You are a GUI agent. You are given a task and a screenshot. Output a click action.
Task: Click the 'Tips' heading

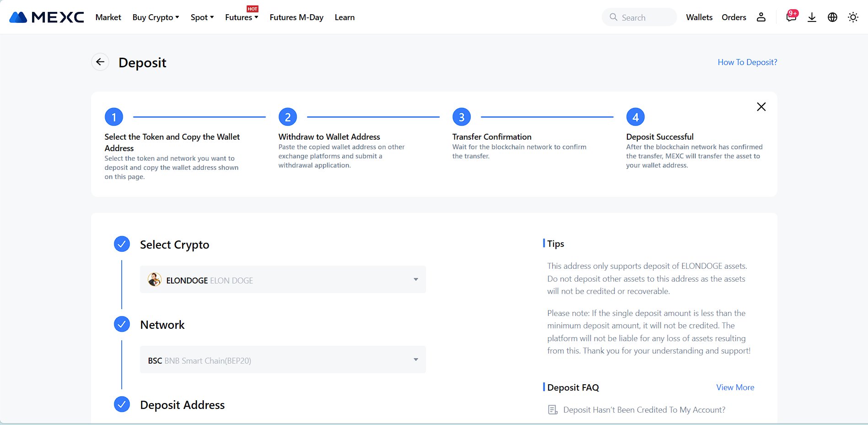coord(555,244)
